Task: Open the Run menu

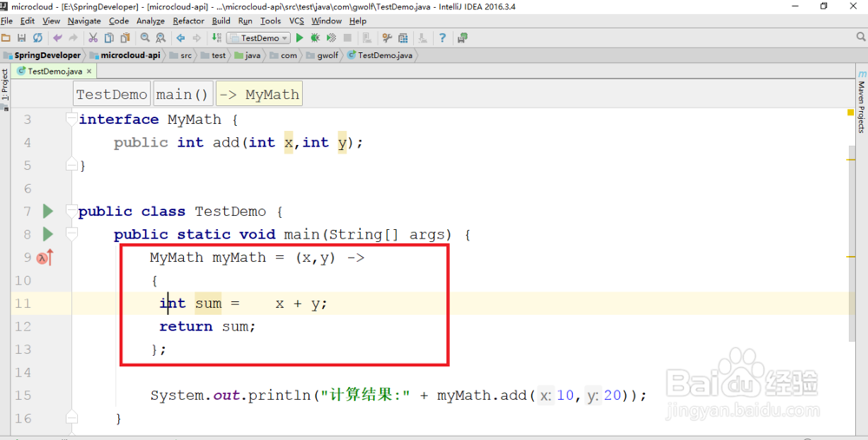Action: (246, 21)
